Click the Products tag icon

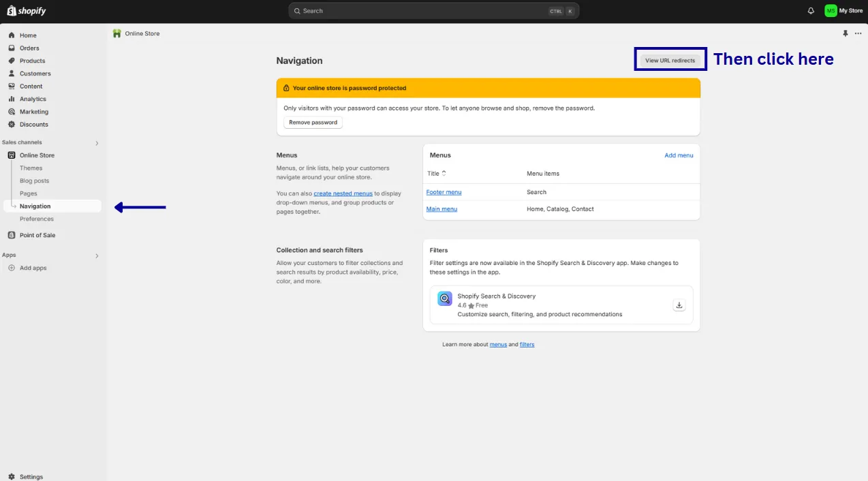coord(12,61)
